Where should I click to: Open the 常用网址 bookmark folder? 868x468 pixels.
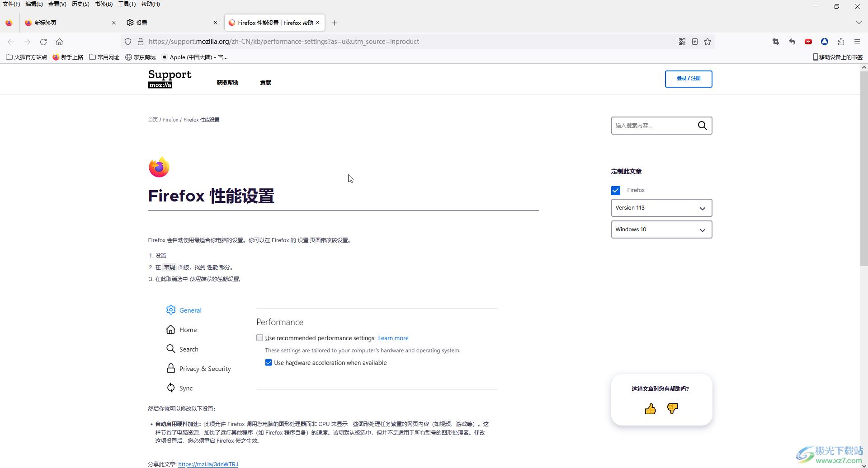[x=104, y=57]
